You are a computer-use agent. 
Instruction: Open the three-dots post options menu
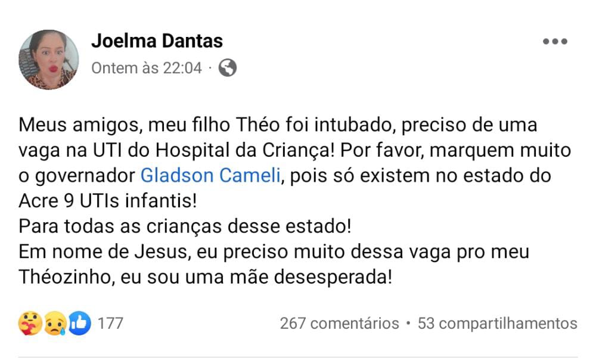coord(555,42)
